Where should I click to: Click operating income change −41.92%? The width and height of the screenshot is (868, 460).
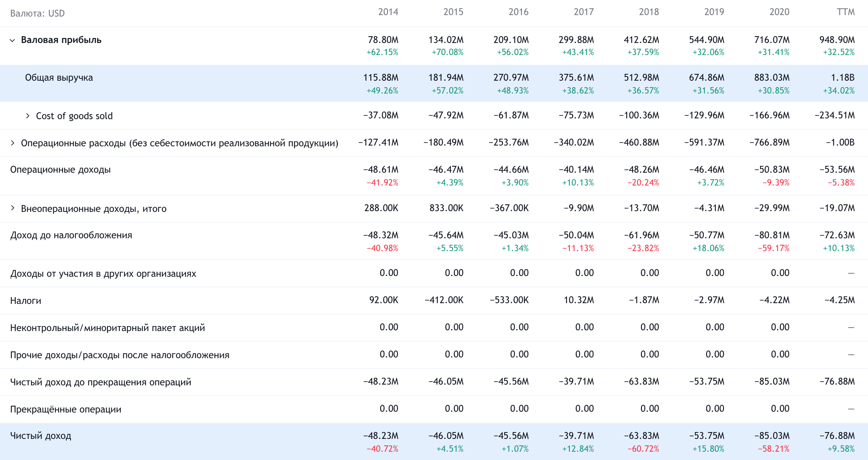(382, 183)
